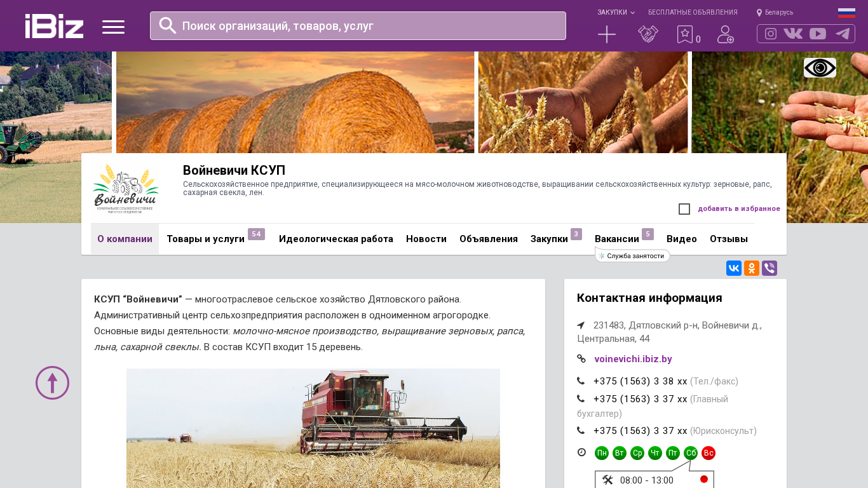This screenshot has width=868, height=488.
Task: Reveal the Юрисконсульт phone number
Action: (641, 431)
